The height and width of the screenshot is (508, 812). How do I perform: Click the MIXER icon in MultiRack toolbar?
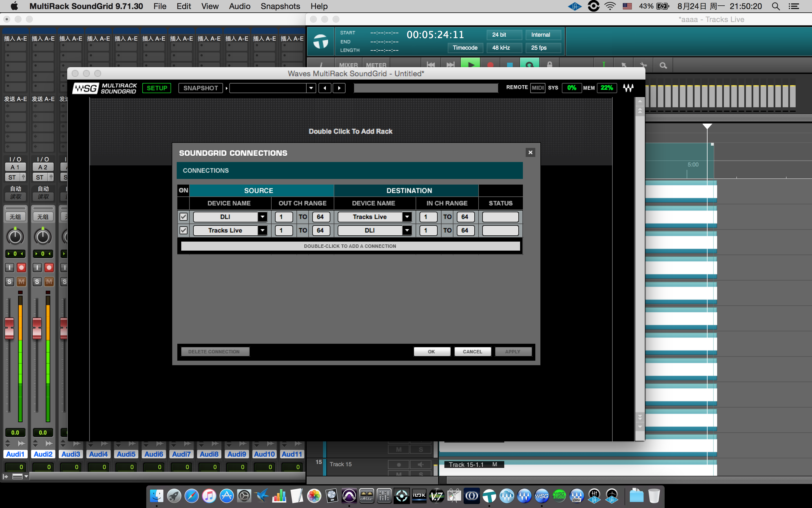[350, 64]
